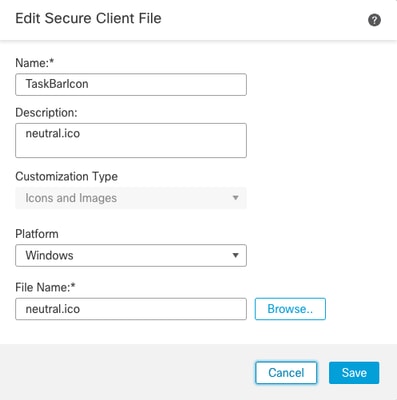Click the Description: label

tap(46, 113)
